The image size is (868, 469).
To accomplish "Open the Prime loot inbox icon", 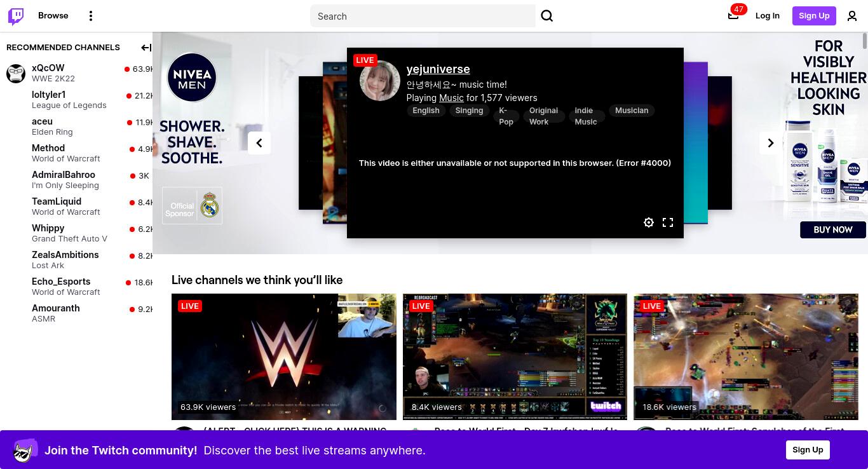I will point(733,16).
